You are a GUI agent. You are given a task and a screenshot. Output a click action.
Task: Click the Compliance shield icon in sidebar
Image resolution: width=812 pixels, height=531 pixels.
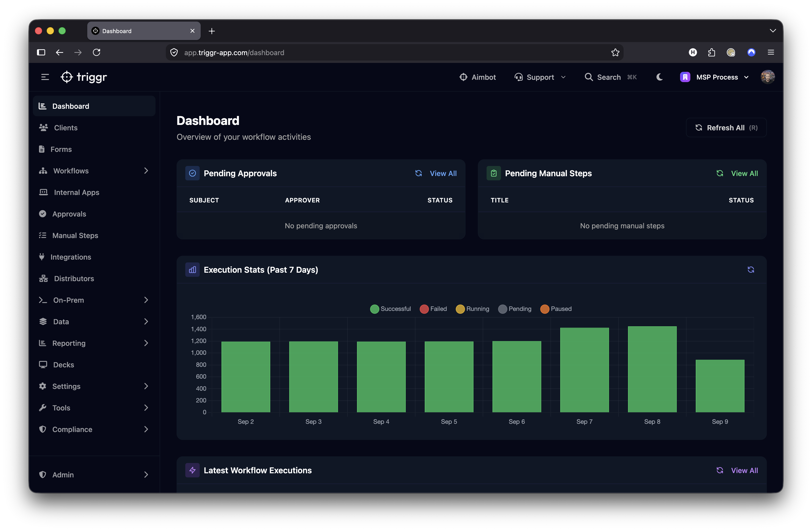(42, 429)
